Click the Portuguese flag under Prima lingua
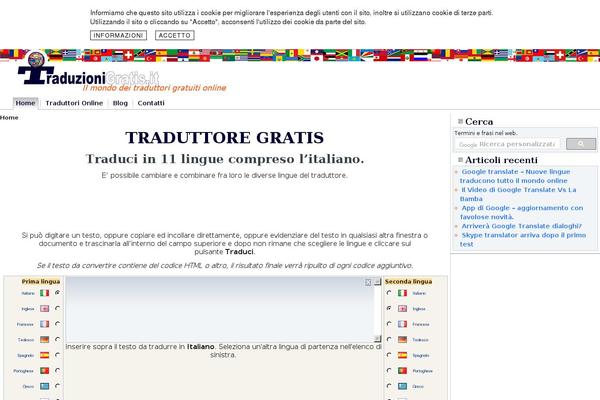The image size is (600, 400). coord(44,371)
